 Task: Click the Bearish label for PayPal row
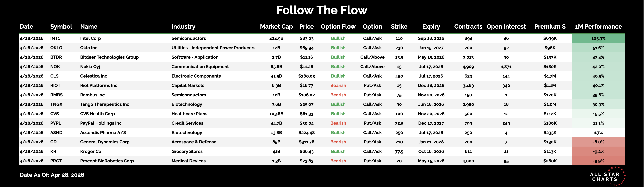coord(338,123)
